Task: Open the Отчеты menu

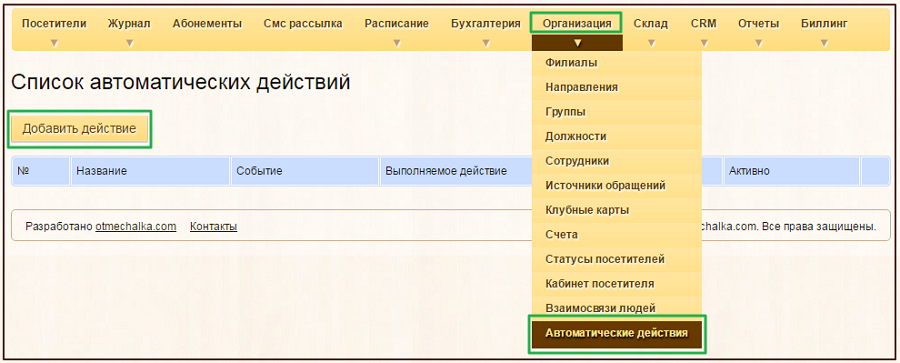Action: (x=759, y=24)
